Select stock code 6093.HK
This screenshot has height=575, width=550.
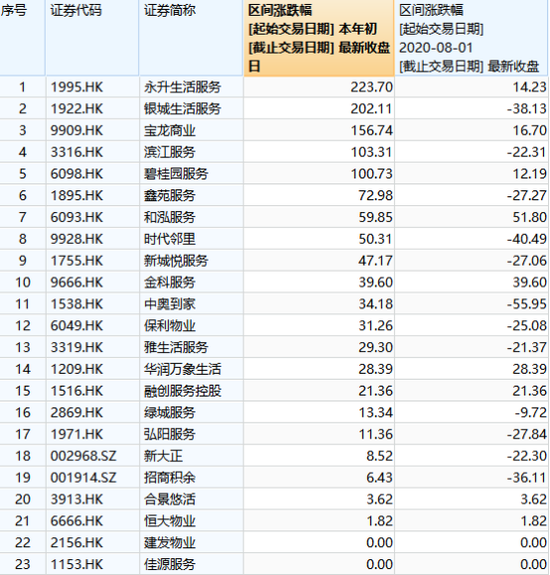point(77,217)
